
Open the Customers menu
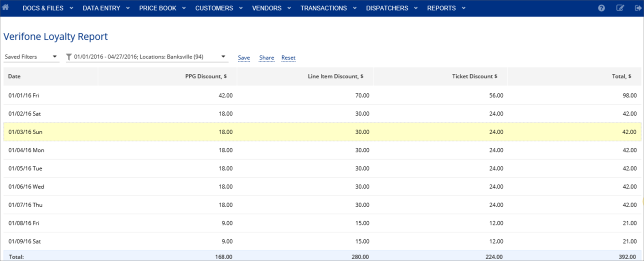219,8
